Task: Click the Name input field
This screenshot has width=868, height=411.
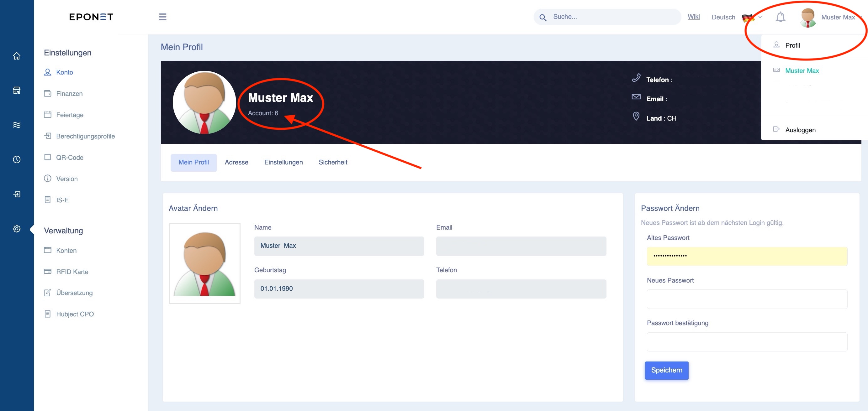Action: pos(339,246)
